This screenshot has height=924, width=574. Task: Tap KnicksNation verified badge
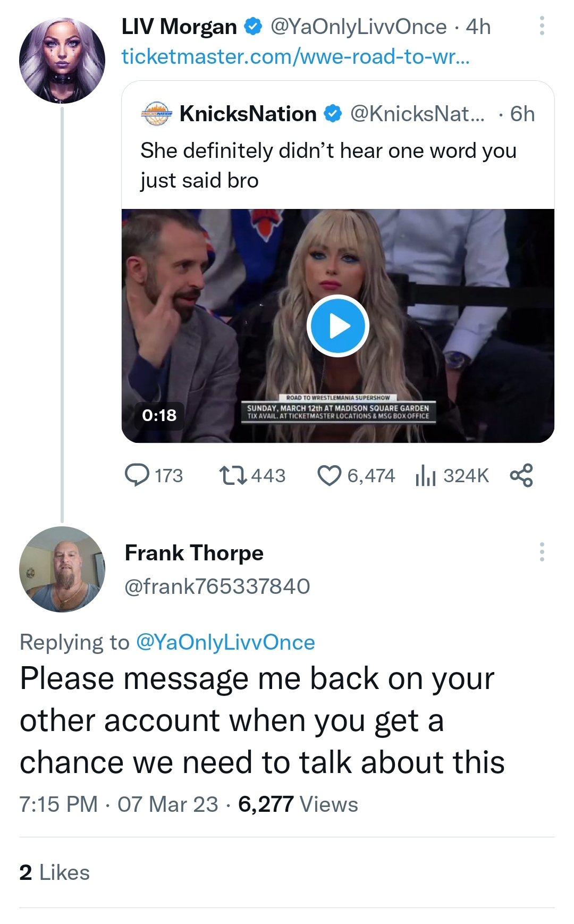click(333, 114)
